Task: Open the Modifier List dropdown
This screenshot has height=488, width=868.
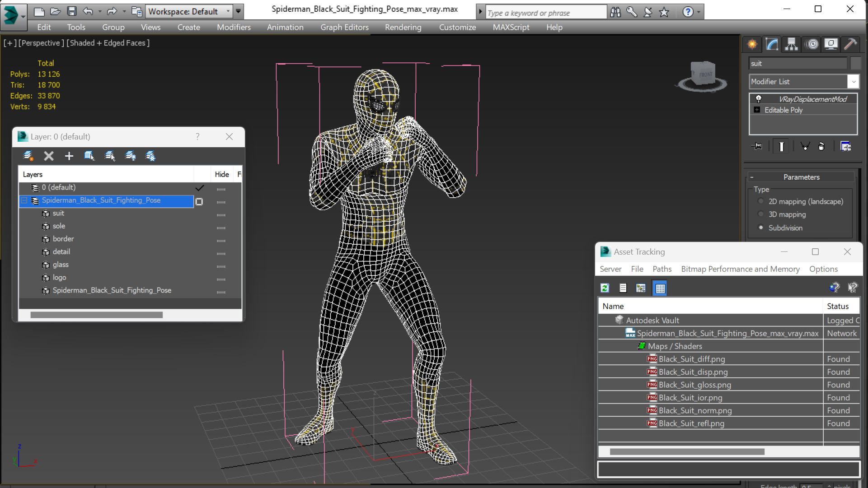Action: [x=853, y=82]
